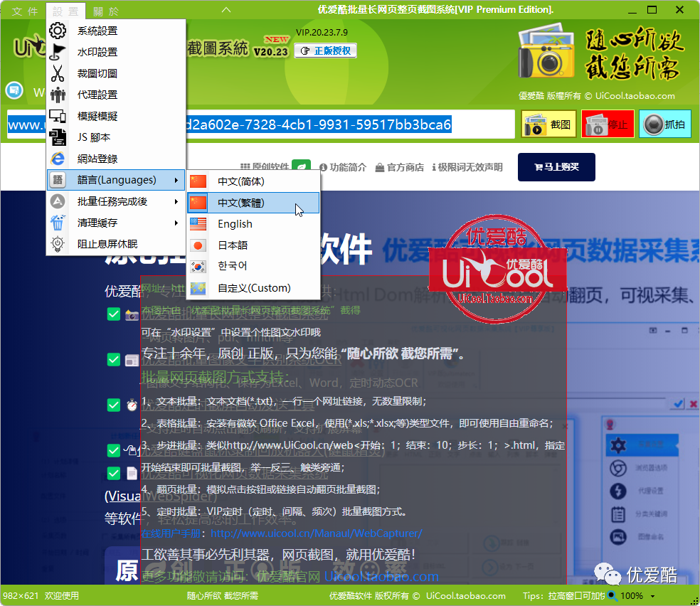Click the 清理緩存 recycle bin icon

click(58, 223)
